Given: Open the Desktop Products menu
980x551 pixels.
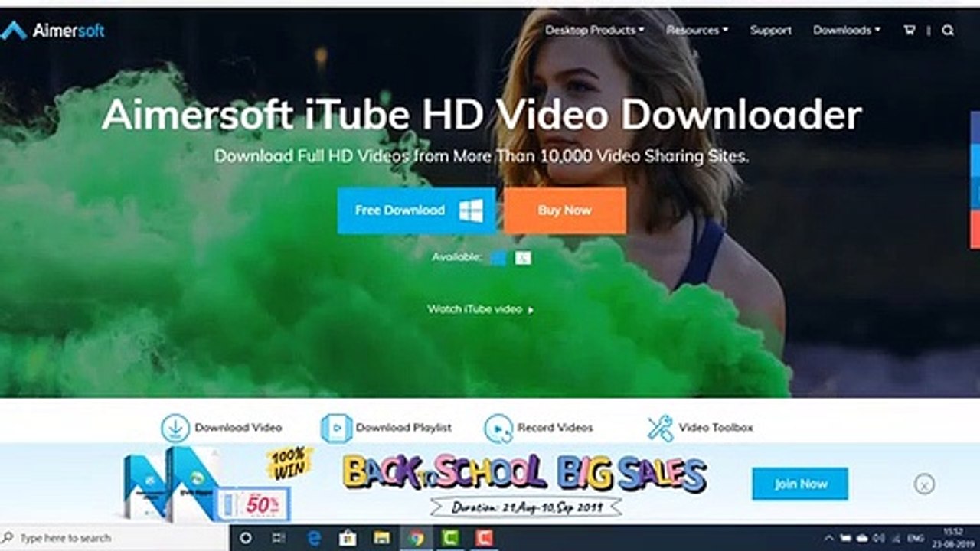Looking at the screenshot, I should pos(594,30).
